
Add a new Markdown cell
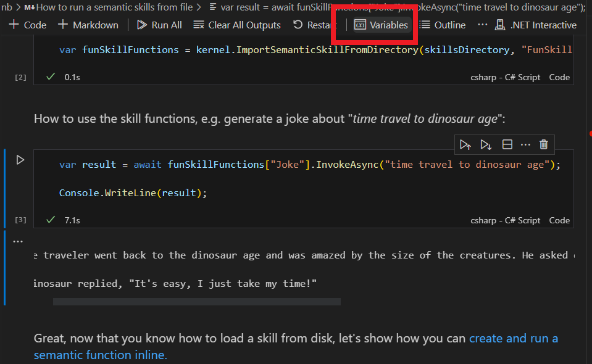click(88, 25)
